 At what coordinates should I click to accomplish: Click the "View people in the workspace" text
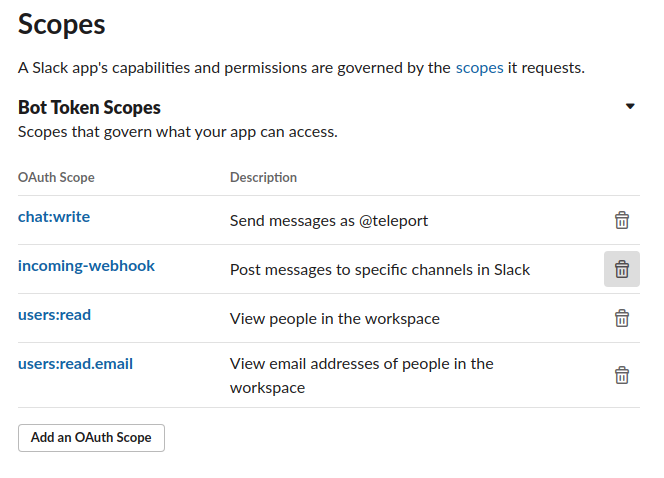[x=334, y=319]
